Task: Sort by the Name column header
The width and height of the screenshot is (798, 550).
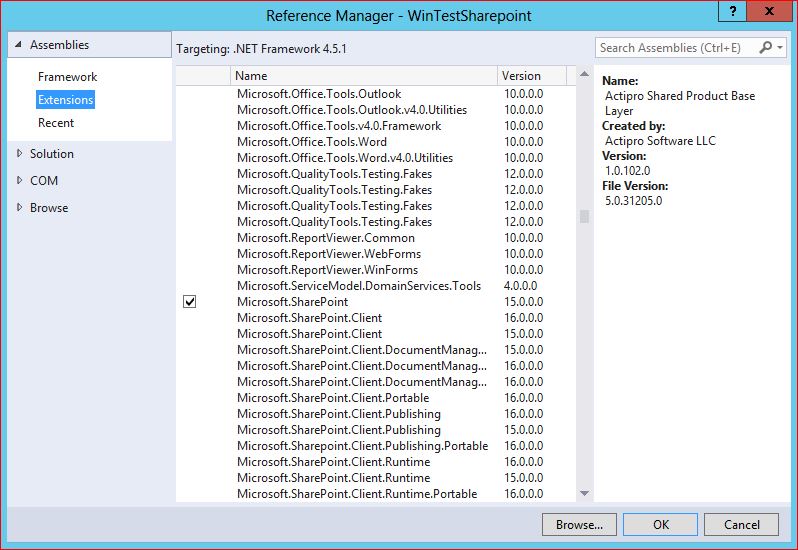Action: point(364,76)
